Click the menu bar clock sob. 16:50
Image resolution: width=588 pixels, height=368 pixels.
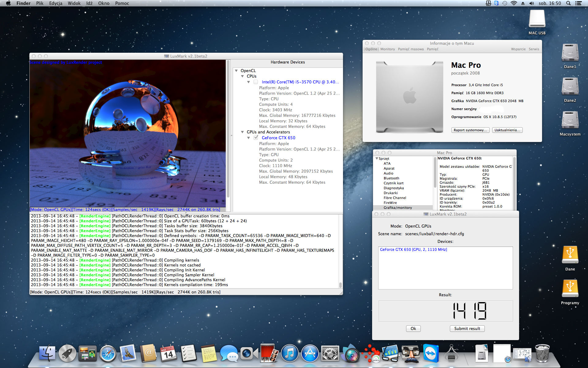coord(550,3)
